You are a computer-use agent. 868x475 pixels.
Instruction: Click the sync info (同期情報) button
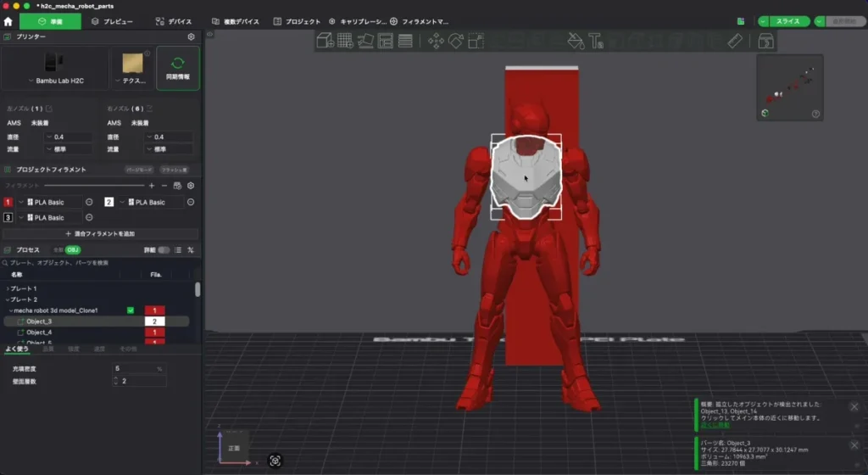(x=178, y=68)
